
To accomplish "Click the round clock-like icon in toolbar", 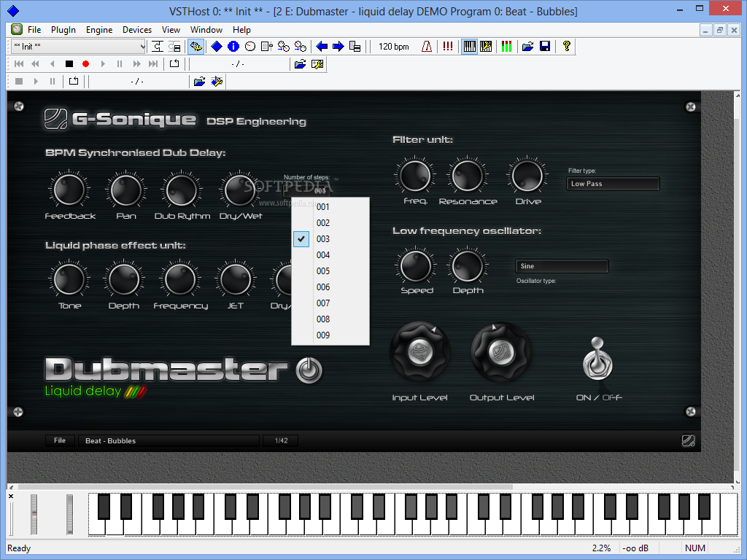I will [250, 46].
